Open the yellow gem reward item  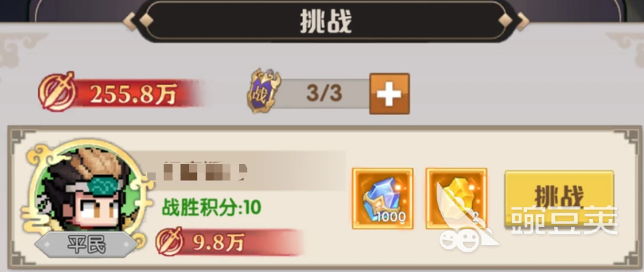click(x=456, y=199)
